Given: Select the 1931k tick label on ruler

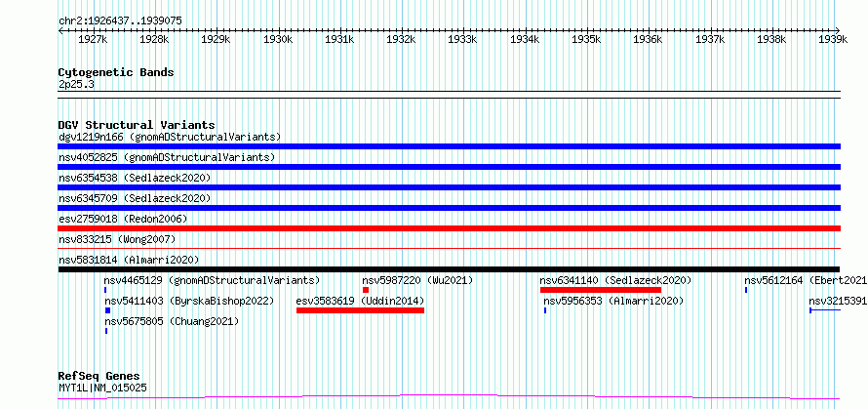Looking at the screenshot, I should 339,39.
